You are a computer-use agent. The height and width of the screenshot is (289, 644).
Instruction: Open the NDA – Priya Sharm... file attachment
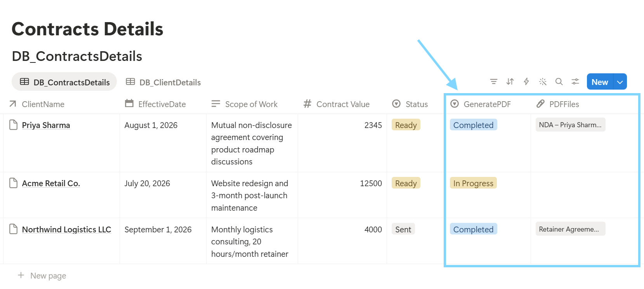pos(570,125)
